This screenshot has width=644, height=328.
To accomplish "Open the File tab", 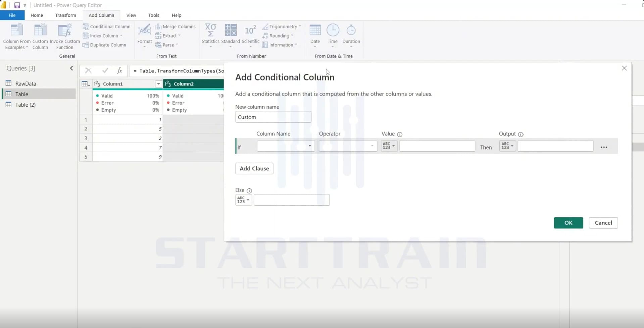I will [12, 15].
